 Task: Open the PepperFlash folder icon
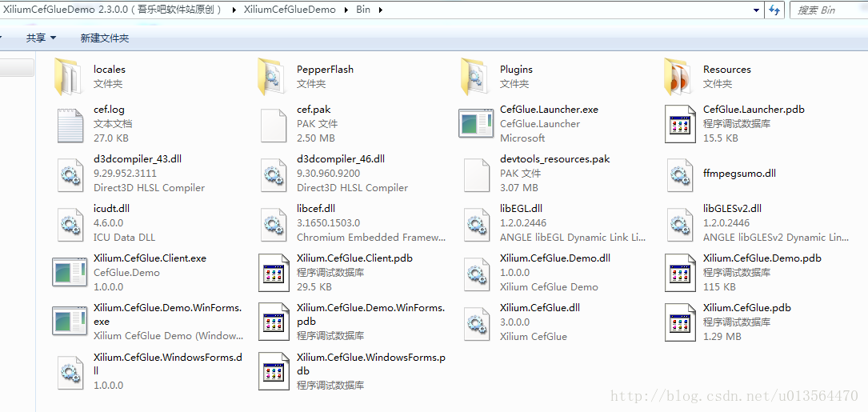273,77
